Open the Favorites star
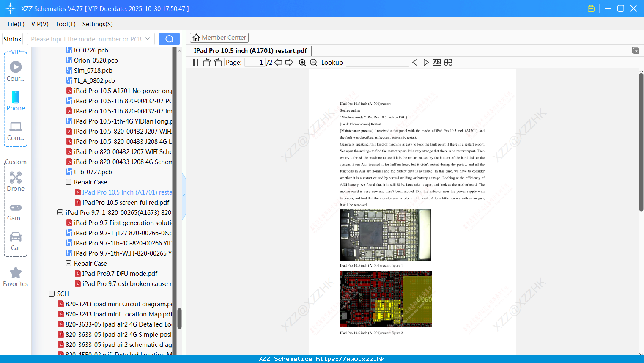 point(16,277)
